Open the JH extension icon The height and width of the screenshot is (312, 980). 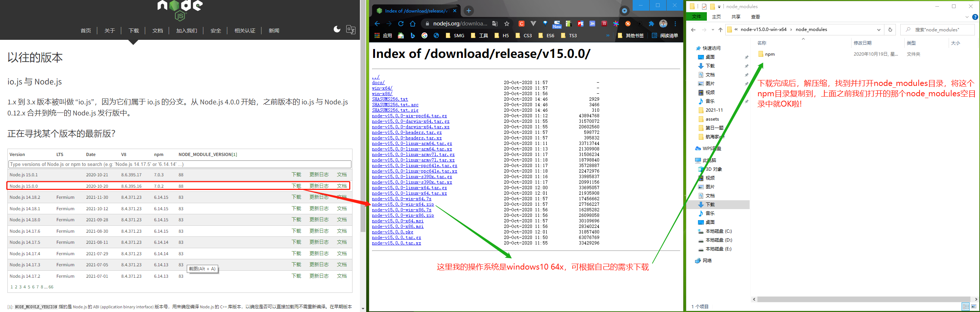click(x=592, y=24)
